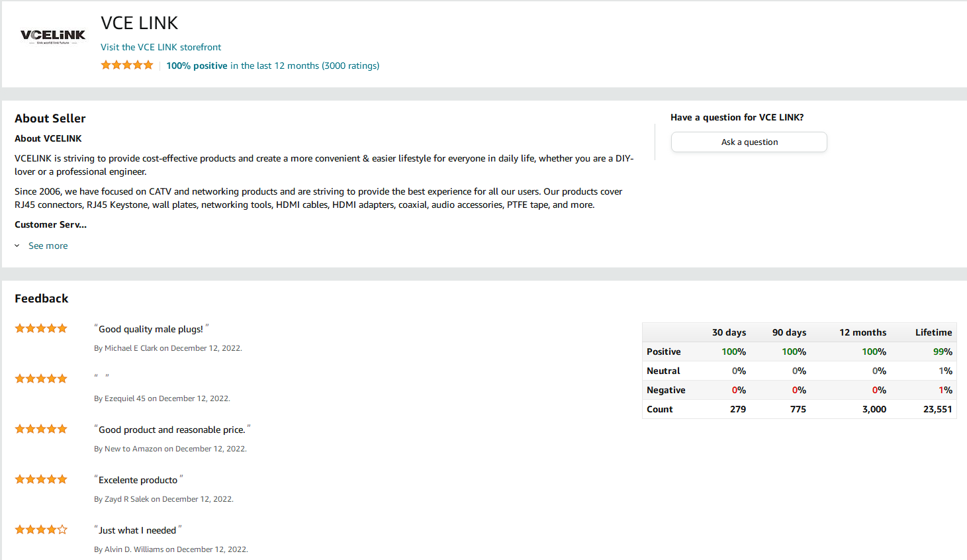Click the truncated Customer Serv... heading
This screenshot has width=967, height=560.
point(50,224)
